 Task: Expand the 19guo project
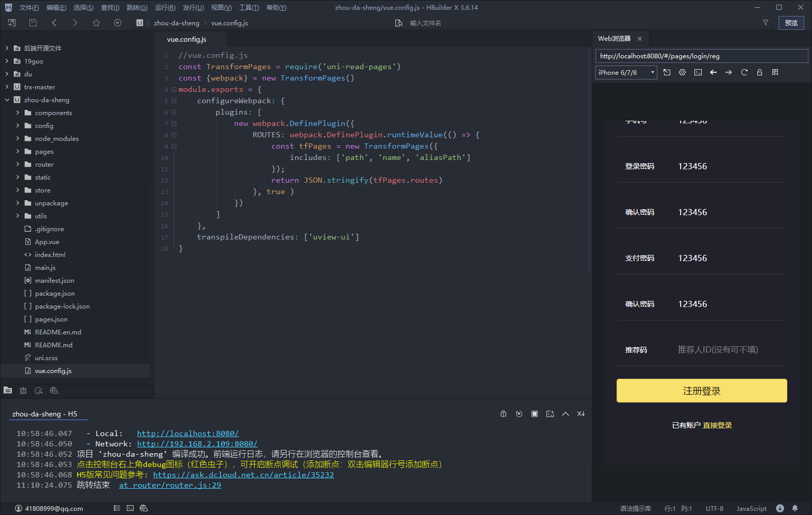click(7, 61)
